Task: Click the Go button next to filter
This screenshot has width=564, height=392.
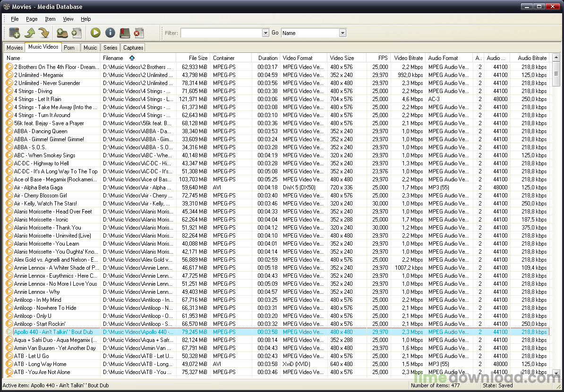Action: point(275,33)
